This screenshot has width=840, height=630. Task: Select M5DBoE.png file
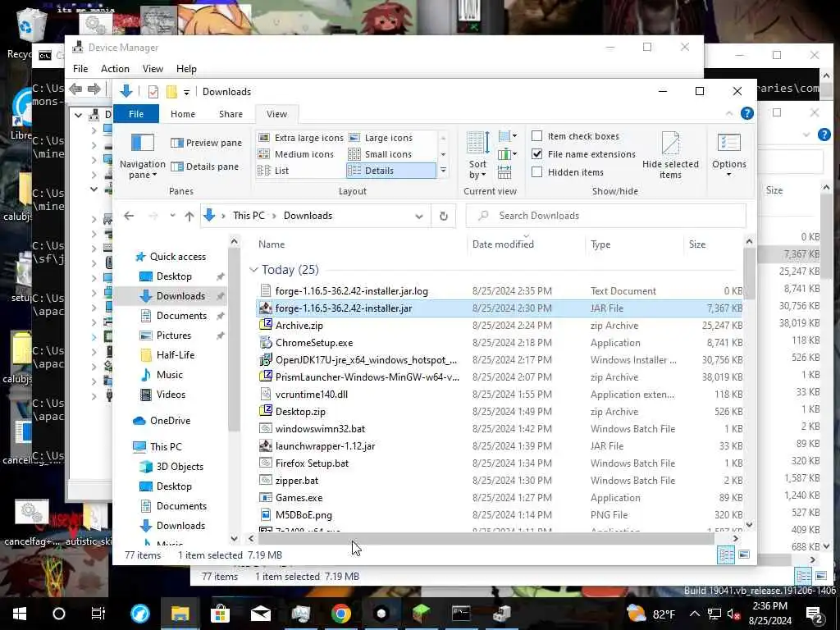pos(304,515)
